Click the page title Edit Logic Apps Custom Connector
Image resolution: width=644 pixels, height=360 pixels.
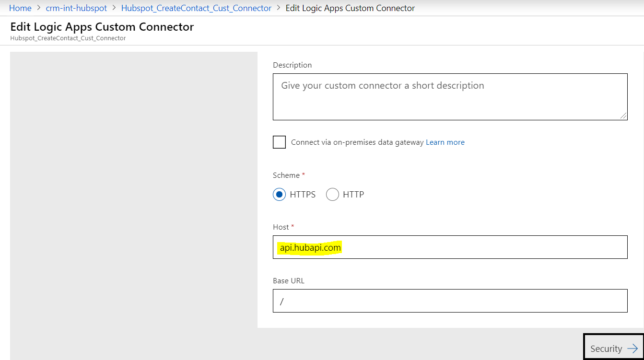(101, 27)
